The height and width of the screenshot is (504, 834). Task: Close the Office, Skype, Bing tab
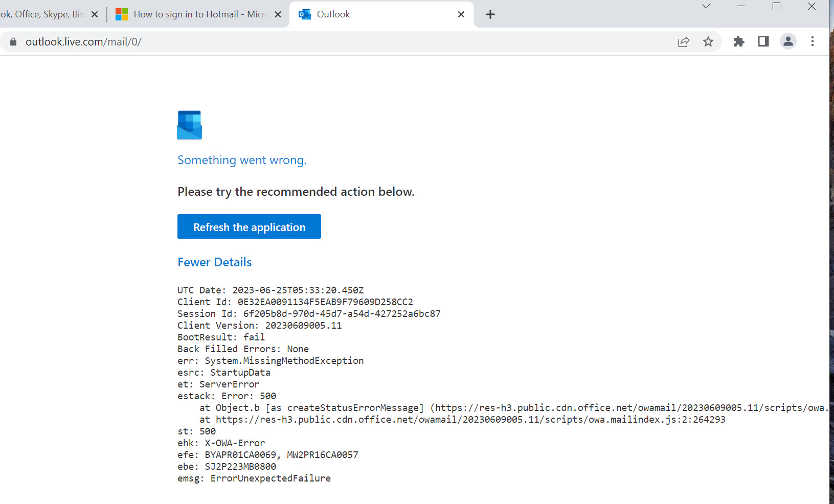click(x=94, y=14)
